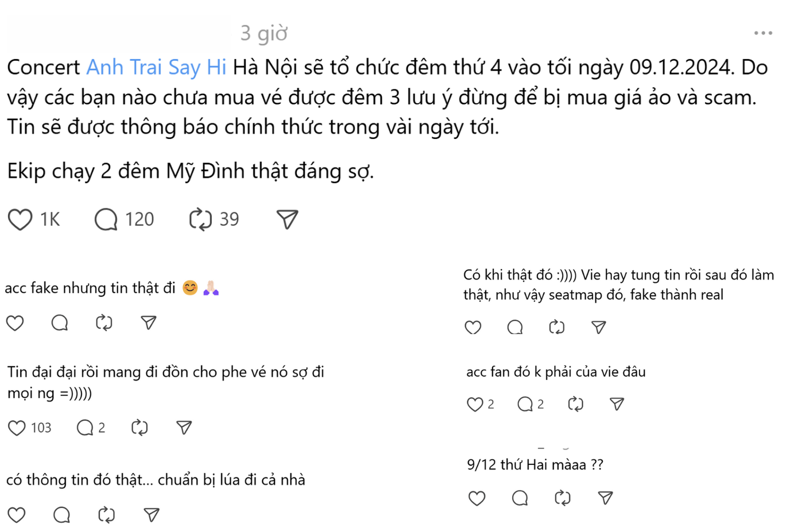798x532 pixels.
Task: Open the 'Anh Trai Say Hi' link
Action: point(156,67)
